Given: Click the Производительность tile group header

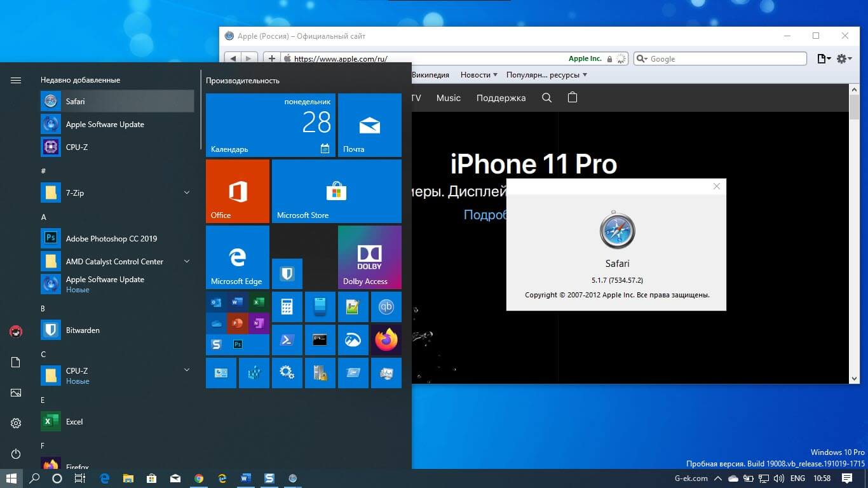Looking at the screenshot, I should (243, 81).
